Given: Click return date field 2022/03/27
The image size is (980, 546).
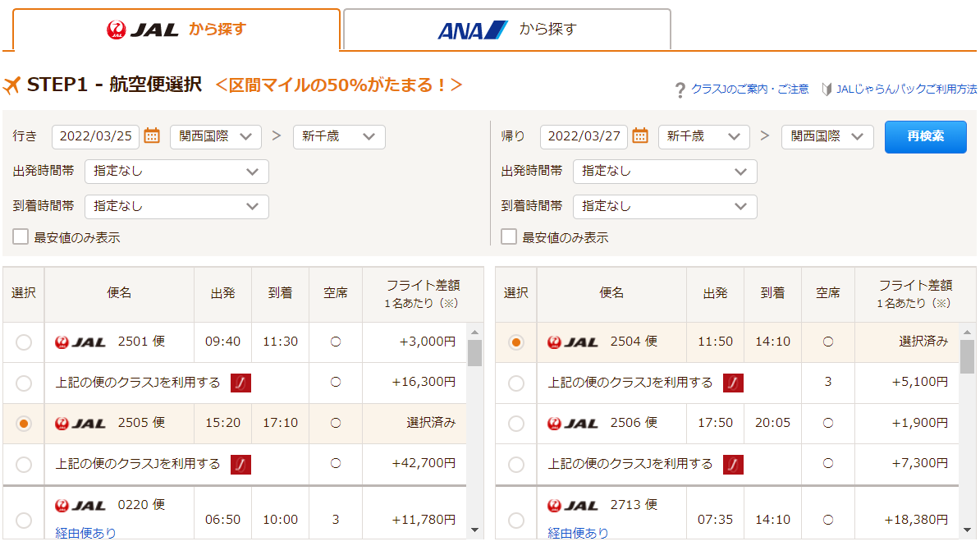Looking at the screenshot, I should [584, 136].
